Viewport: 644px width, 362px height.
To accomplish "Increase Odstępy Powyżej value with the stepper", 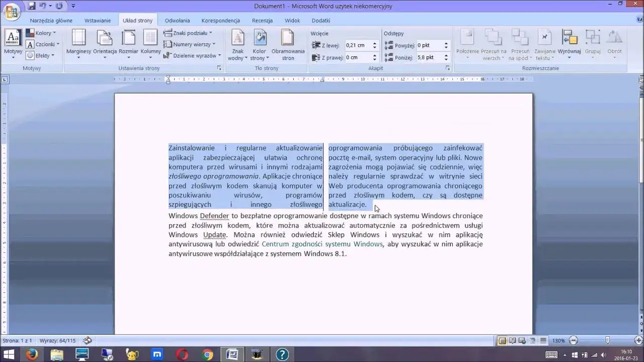I will coord(445,42).
